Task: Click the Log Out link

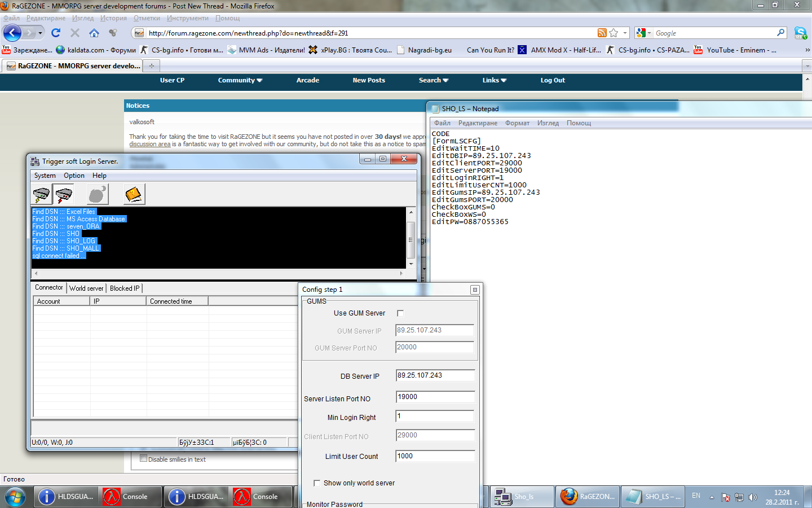Action: (552, 80)
